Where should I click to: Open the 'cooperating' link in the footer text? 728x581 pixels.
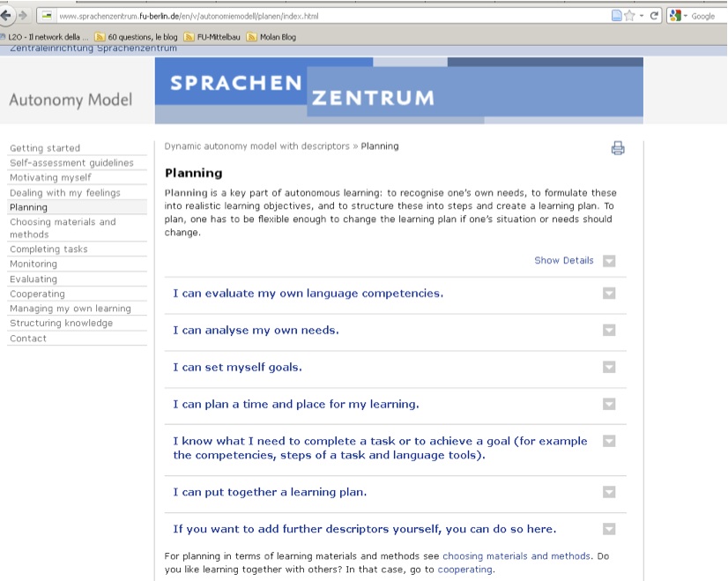tap(465, 570)
